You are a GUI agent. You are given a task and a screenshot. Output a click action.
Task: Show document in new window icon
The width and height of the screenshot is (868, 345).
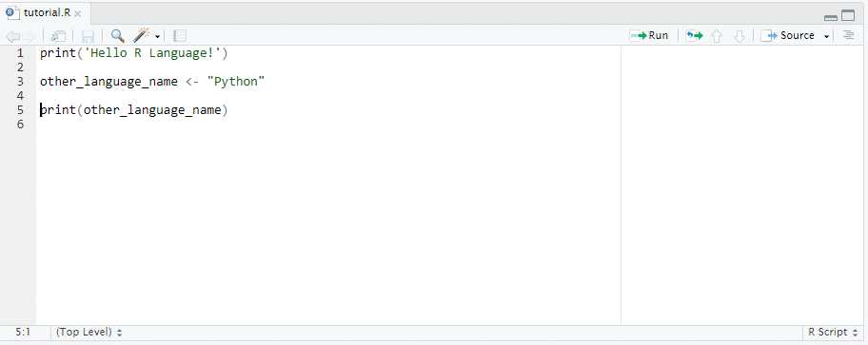(x=58, y=36)
